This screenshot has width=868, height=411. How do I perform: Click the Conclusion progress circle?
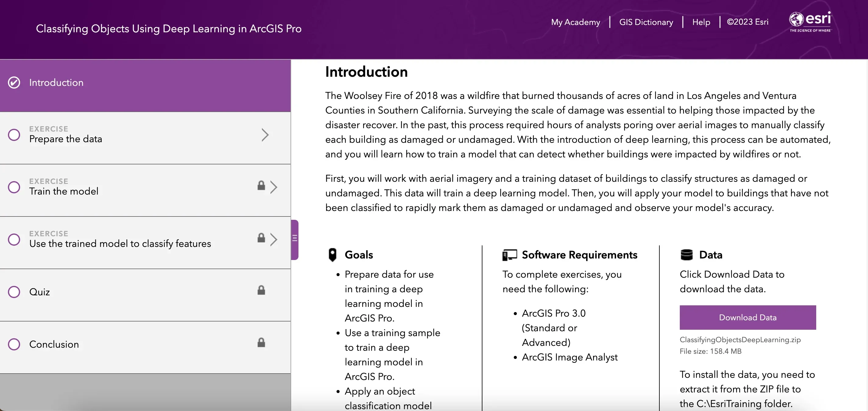tap(14, 344)
